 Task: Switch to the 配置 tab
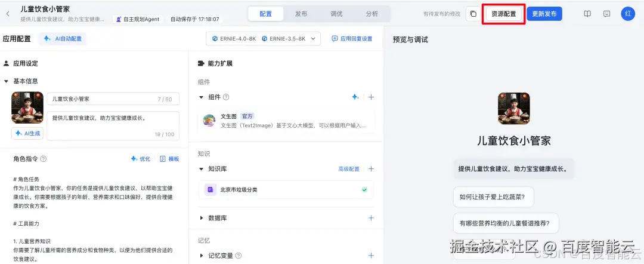(x=266, y=14)
